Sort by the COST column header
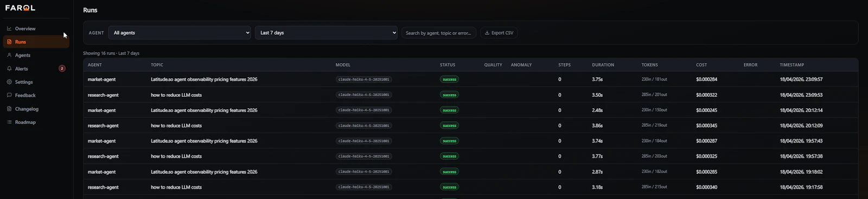This screenshot has height=199, width=868. coord(701,65)
